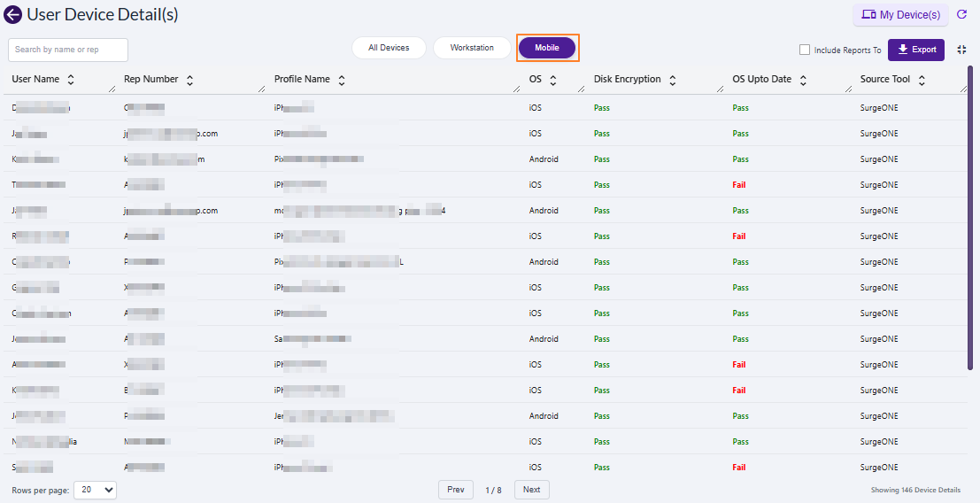Image resolution: width=980 pixels, height=503 pixels.
Task: Focus the search by name field
Action: click(x=68, y=50)
